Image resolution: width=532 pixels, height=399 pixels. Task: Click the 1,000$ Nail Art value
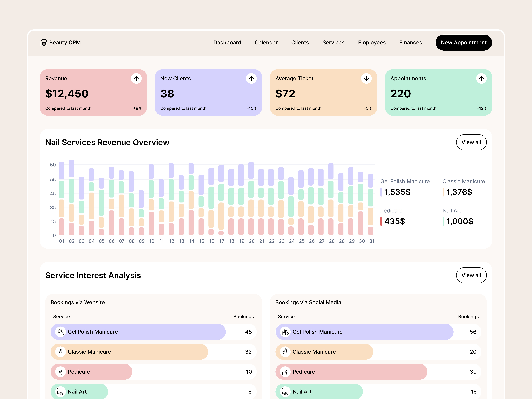point(460,222)
